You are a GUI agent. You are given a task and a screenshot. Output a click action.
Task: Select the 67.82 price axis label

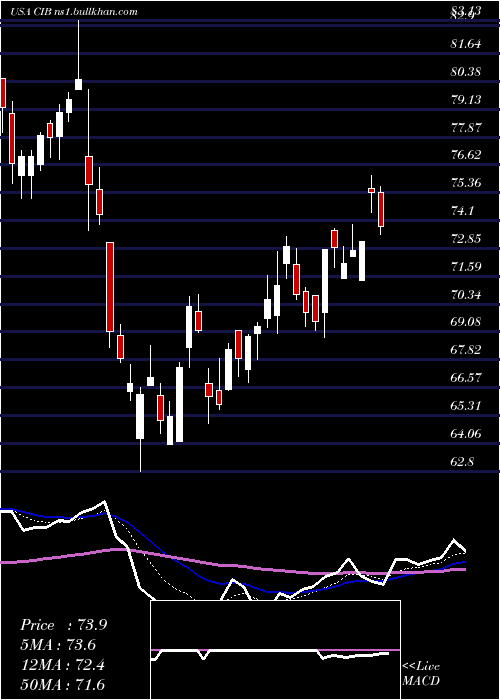click(x=466, y=350)
